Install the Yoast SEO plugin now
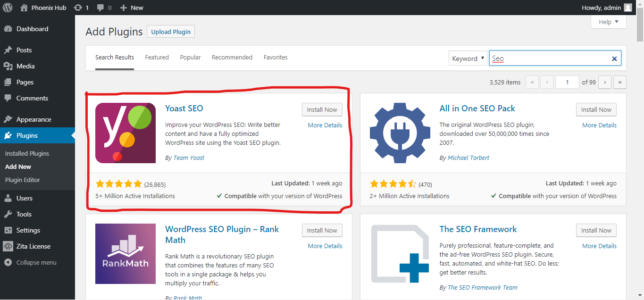 click(x=322, y=109)
